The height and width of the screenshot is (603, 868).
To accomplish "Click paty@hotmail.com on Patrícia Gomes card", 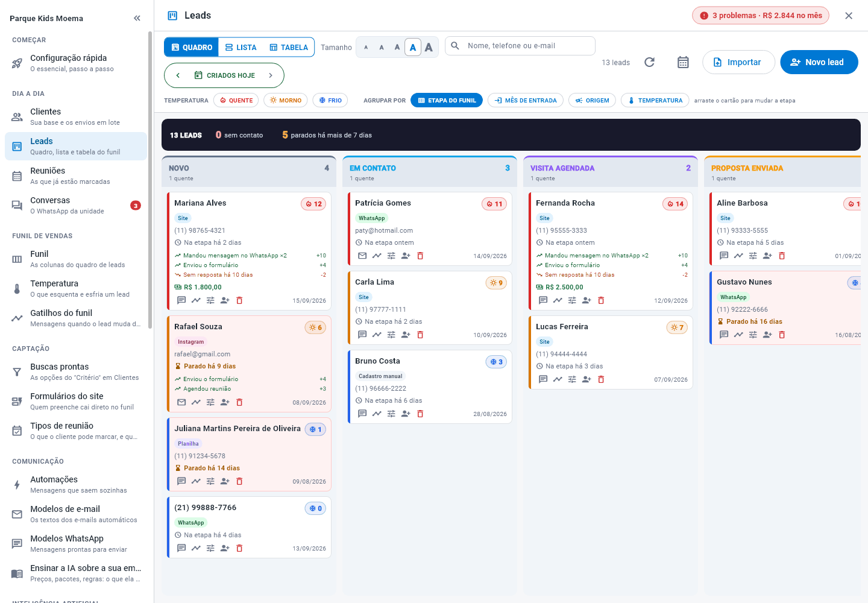I will point(384,230).
